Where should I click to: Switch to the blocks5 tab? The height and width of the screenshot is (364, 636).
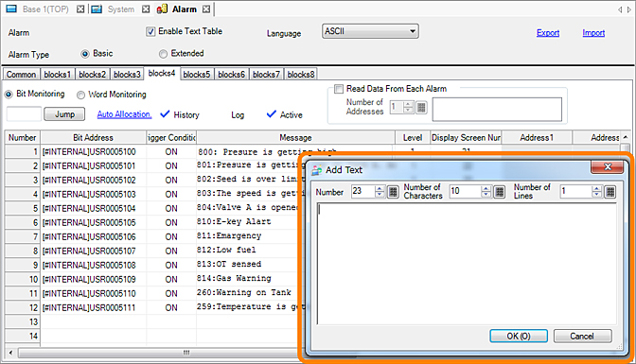coord(196,75)
